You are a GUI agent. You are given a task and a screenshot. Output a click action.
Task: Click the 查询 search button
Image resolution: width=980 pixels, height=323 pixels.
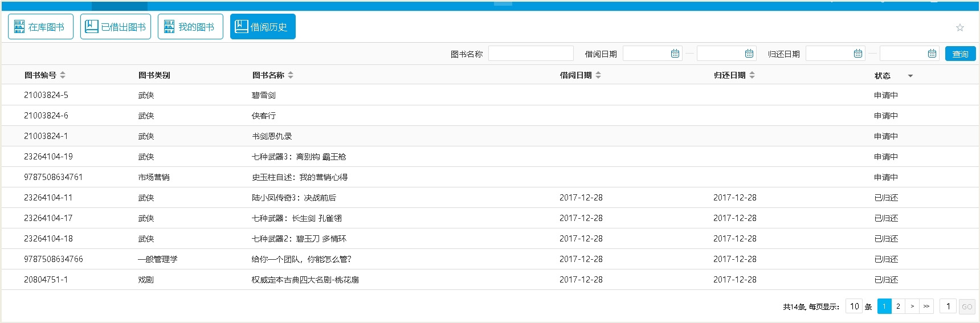960,54
